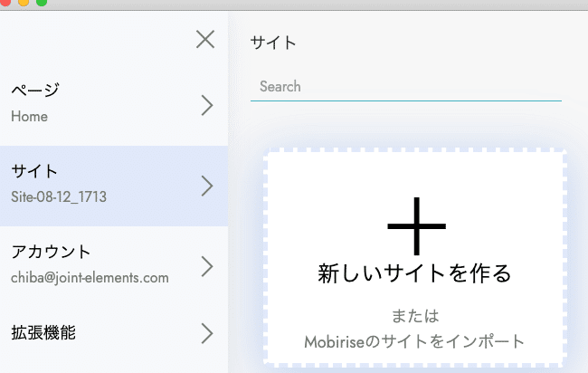The height and width of the screenshot is (373, 588).
Task: Click the green maximize window button
Action: click(x=42, y=2)
